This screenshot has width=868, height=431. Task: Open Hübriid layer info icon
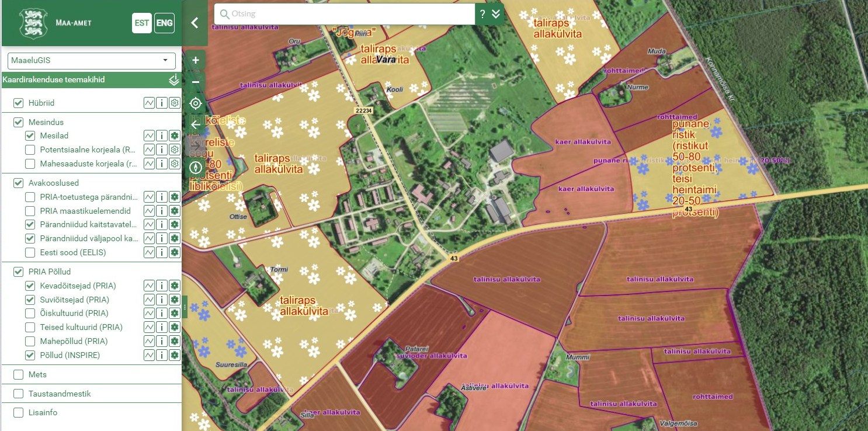162,103
